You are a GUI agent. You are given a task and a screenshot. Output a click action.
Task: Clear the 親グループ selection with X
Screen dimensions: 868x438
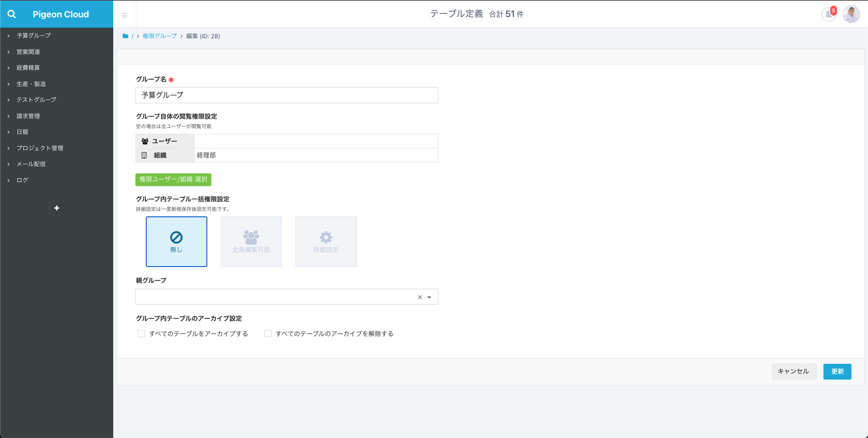(x=420, y=297)
